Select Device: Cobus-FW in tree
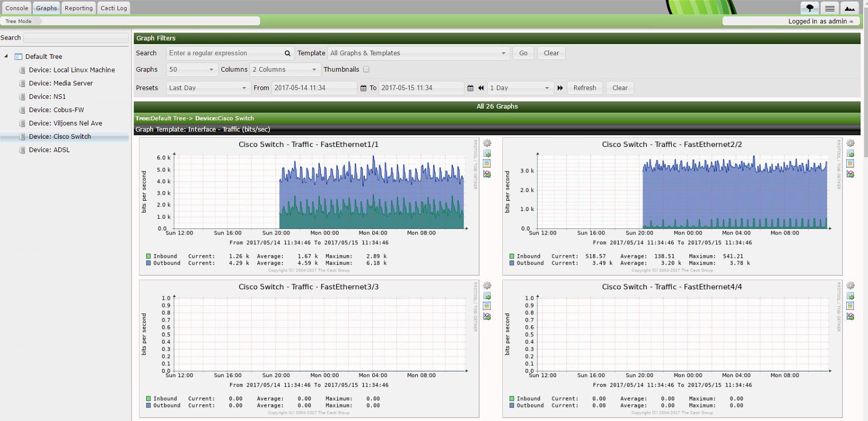This screenshot has height=421, width=868. [57, 110]
